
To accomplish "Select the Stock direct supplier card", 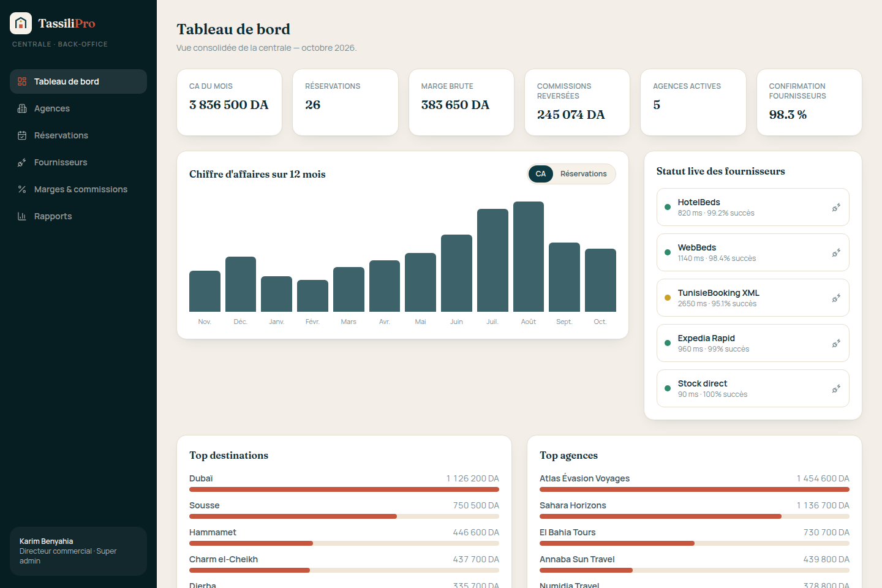I will [x=753, y=388].
